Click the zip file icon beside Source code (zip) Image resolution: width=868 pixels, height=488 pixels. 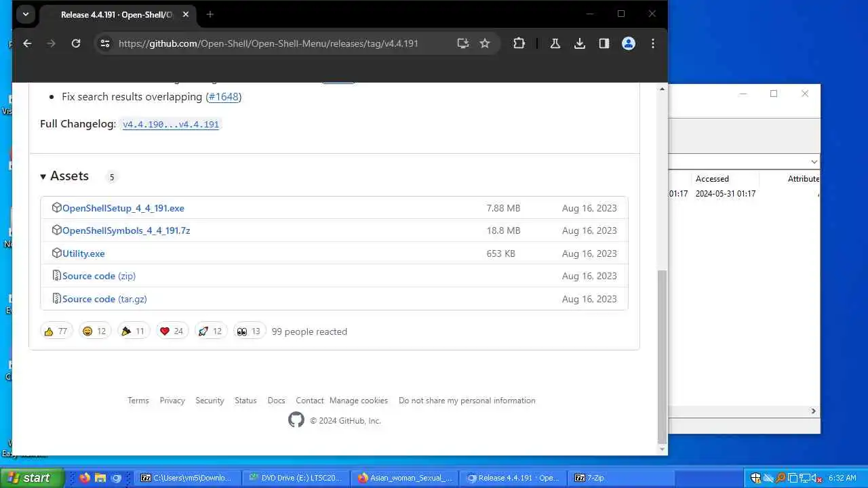click(57, 275)
